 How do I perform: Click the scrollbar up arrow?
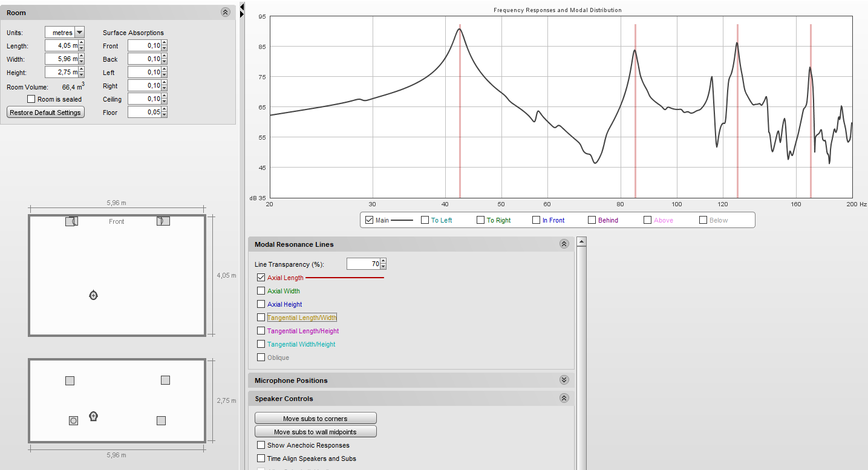[x=581, y=242]
